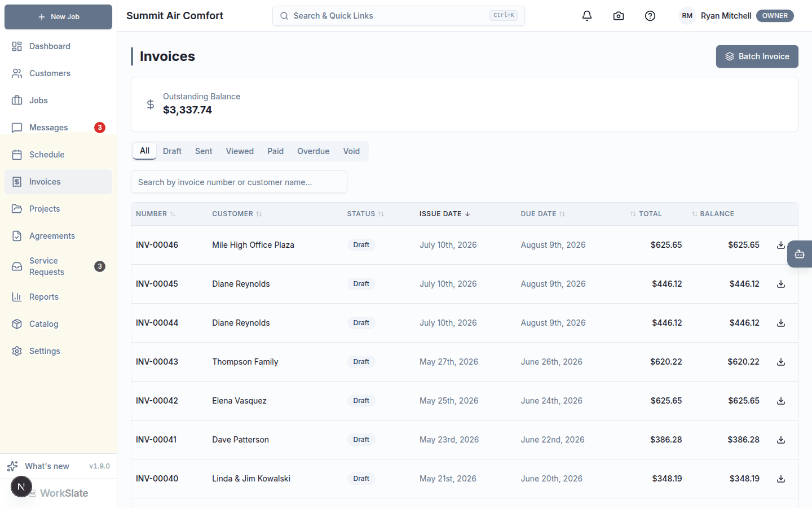Viewport: 812px width, 508px height.
Task: Click the Catalog box icon
Action: (17, 324)
